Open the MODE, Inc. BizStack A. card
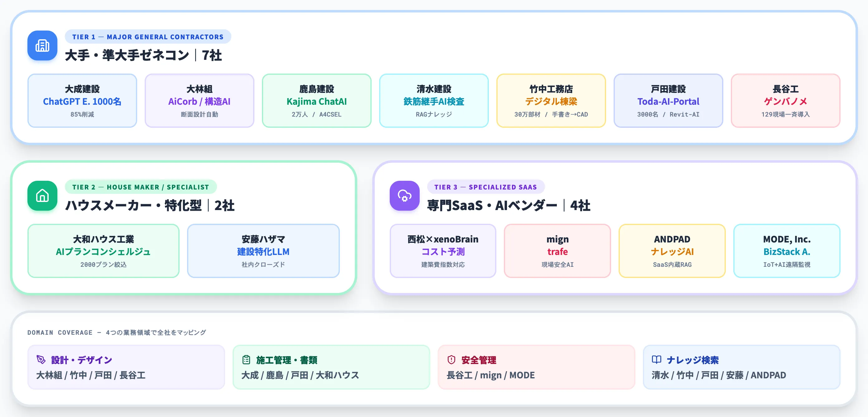Screen dimensions: 868x417 pos(787,251)
